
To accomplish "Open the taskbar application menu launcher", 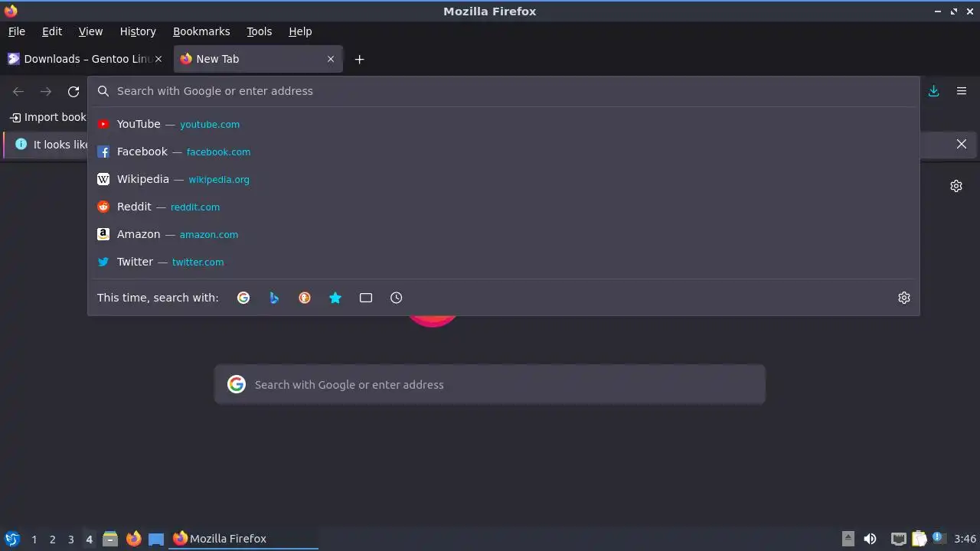I will point(12,539).
